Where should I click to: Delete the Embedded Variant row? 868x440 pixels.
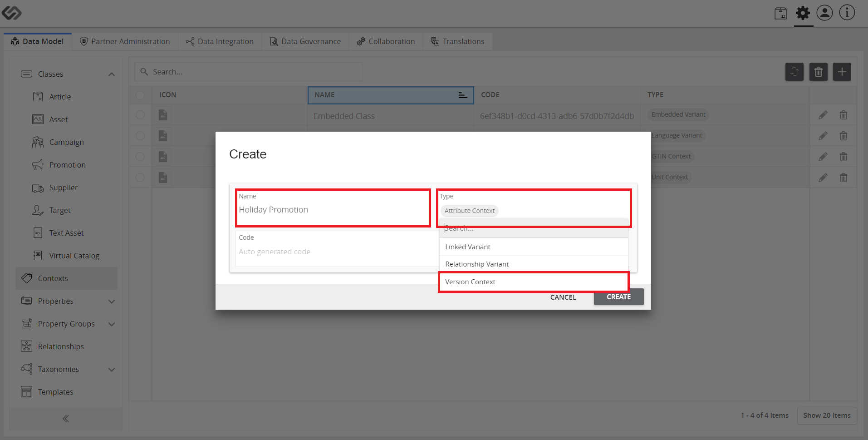(843, 115)
